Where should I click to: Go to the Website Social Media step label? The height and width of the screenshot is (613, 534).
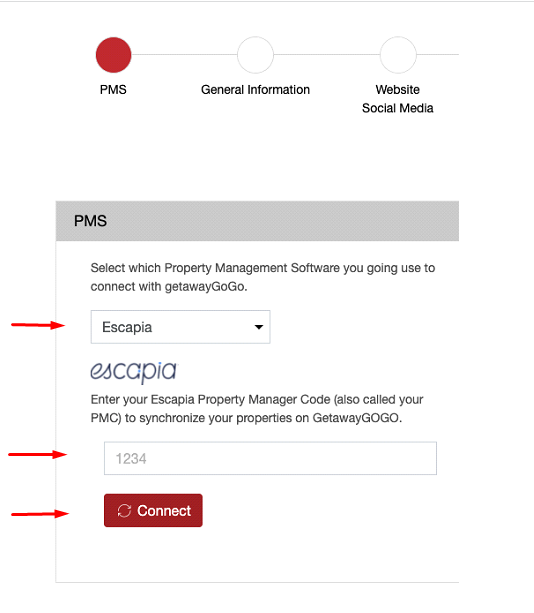click(x=398, y=99)
